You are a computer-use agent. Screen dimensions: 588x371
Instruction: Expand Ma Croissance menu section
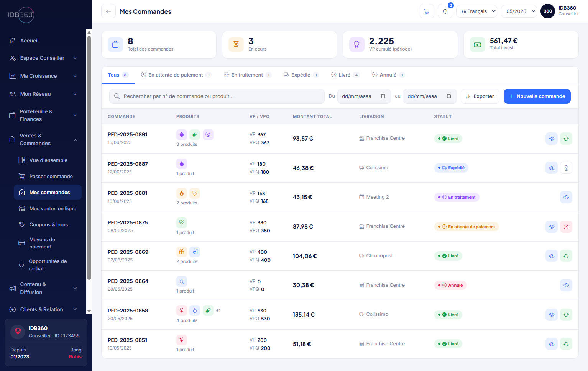(43, 76)
